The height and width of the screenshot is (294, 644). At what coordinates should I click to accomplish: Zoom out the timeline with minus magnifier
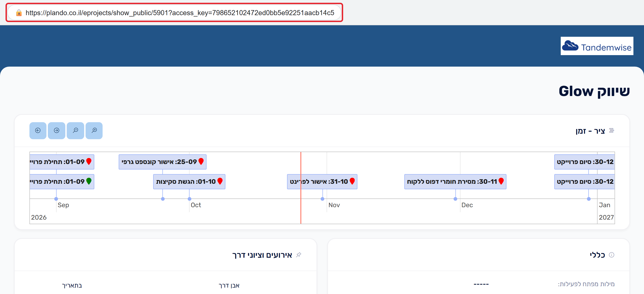coord(75,130)
